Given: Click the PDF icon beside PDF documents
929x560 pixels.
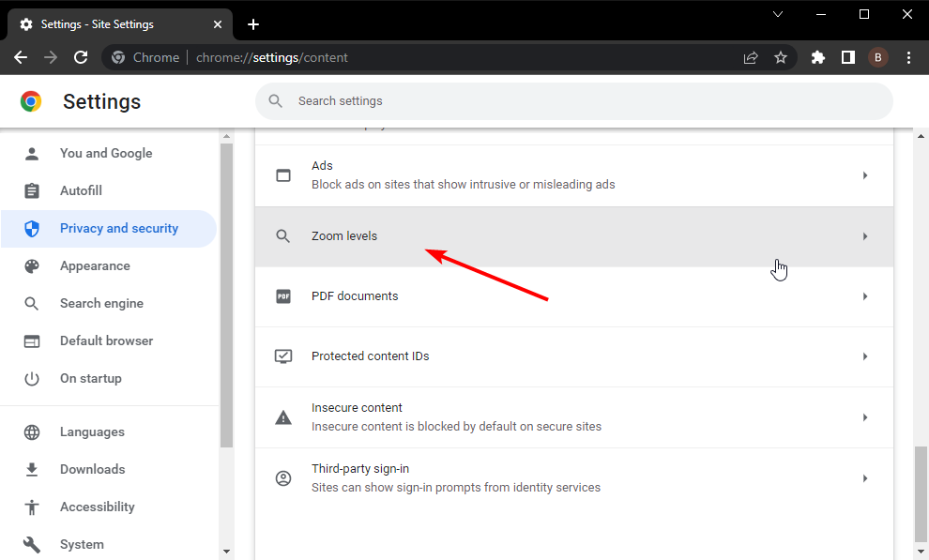Looking at the screenshot, I should click(283, 296).
